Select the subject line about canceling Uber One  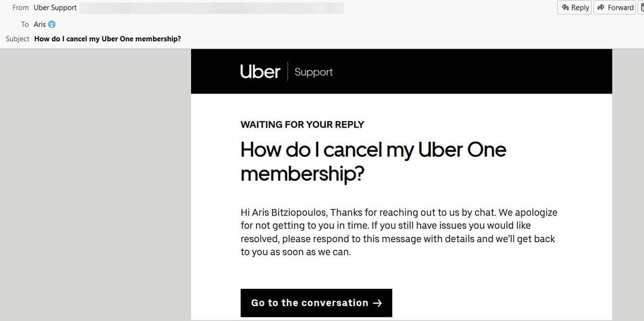point(107,39)
